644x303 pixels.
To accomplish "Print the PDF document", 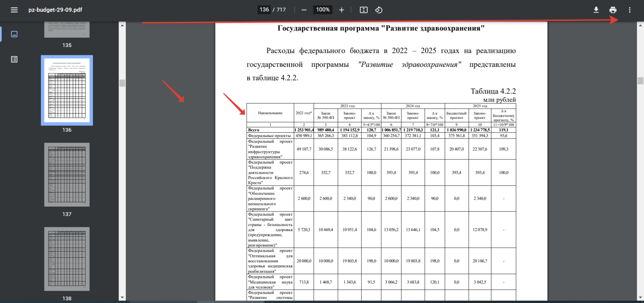I will pyautogui.click(x=613, y=10).
